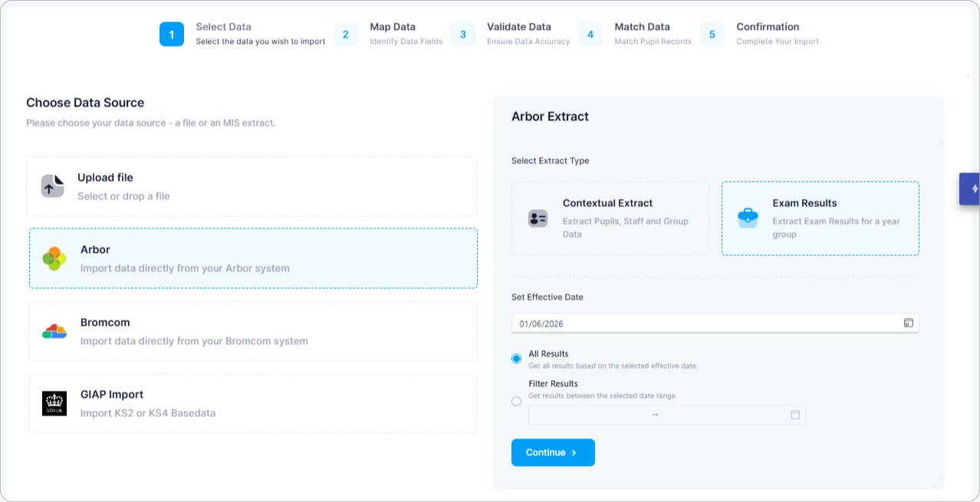Select the All Results radio button
This screenshot has width=980, height=502.
(x=516, y=359)
